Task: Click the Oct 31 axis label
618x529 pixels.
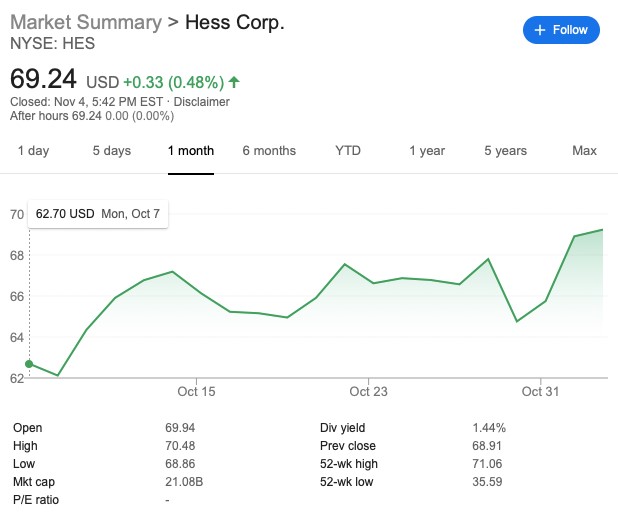Action: pyautogui.click(x=539, y=390)
